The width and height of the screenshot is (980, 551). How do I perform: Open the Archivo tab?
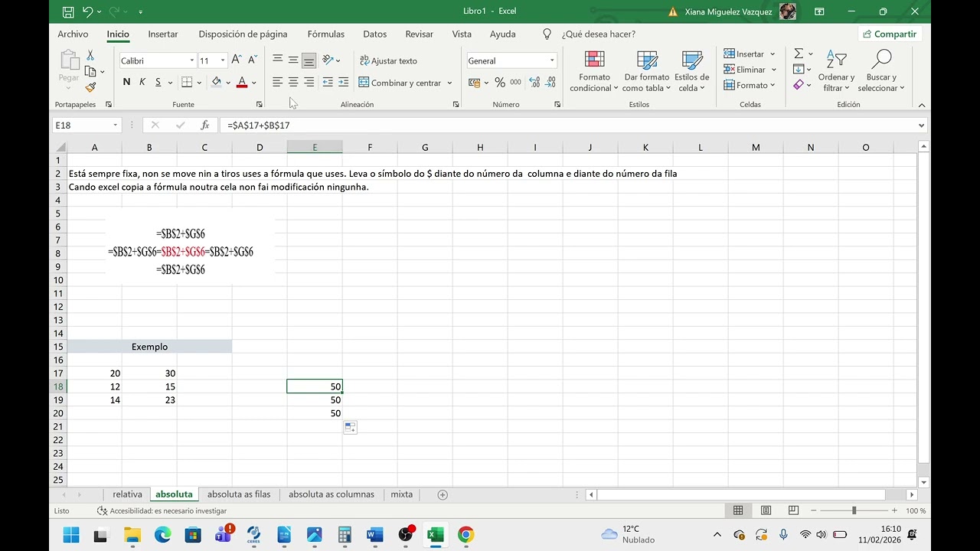(x=73, y=34)
